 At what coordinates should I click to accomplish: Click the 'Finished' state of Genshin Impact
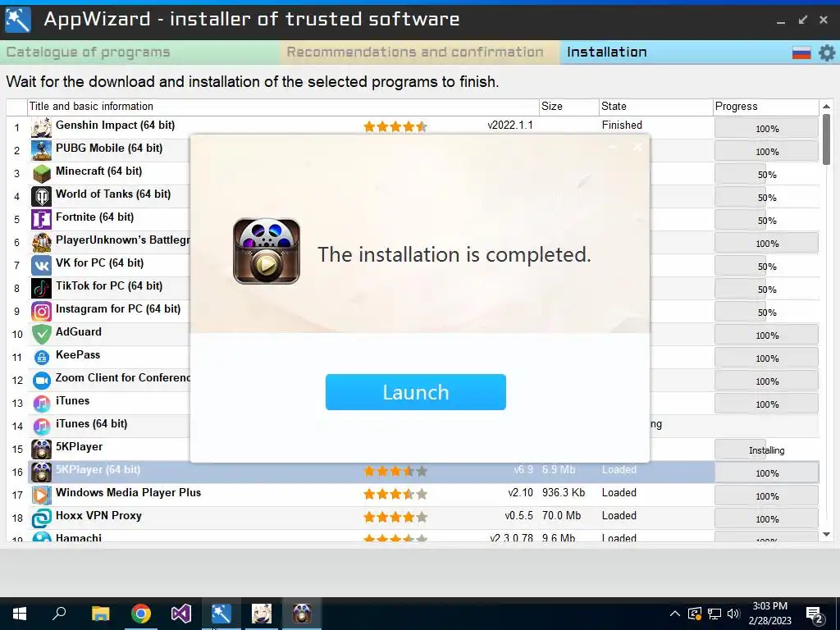pos(622,126)
